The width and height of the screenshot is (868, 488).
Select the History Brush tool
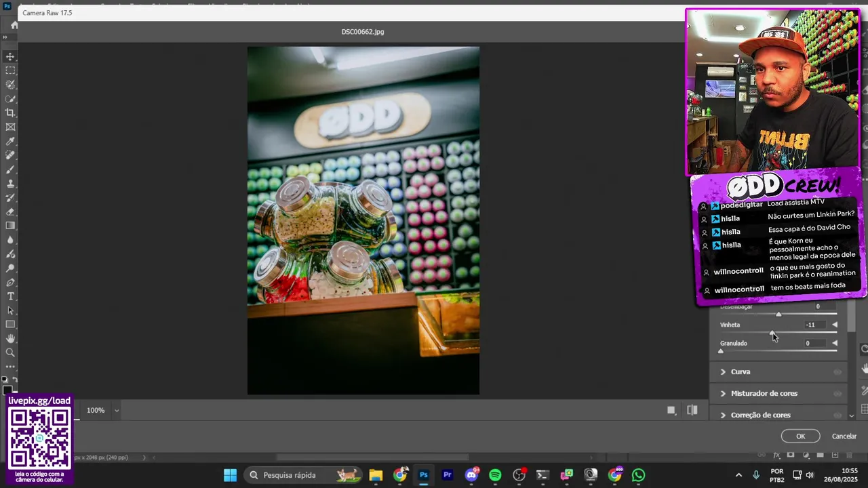click(x=10, y=198)
